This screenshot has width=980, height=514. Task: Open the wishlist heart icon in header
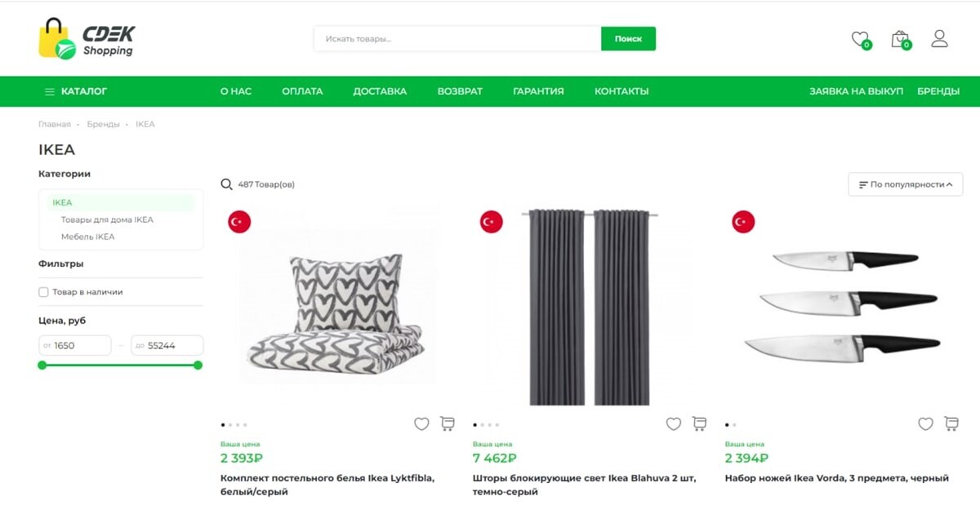(x=859, y=38)
